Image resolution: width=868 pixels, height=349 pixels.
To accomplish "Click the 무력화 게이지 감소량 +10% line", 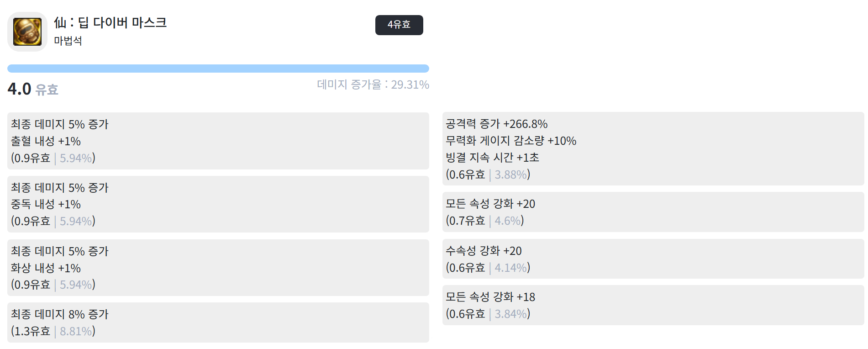I will point(511,141).
